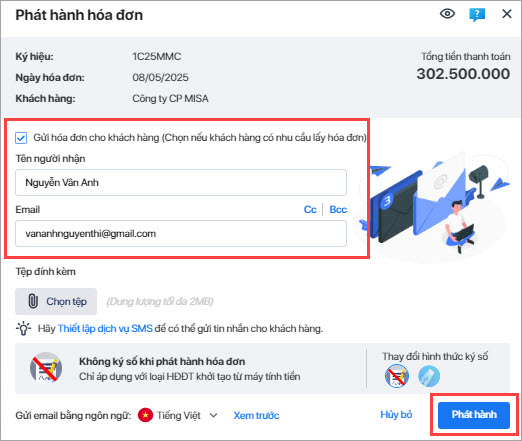
Task: Click the eye preview icon in header
Action: point(447,14)
